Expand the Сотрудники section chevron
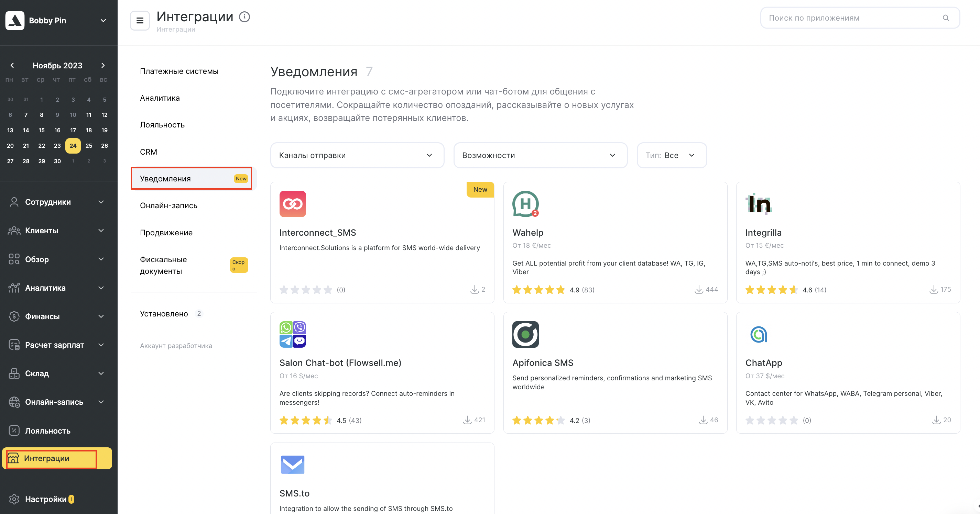 [101, 202]
